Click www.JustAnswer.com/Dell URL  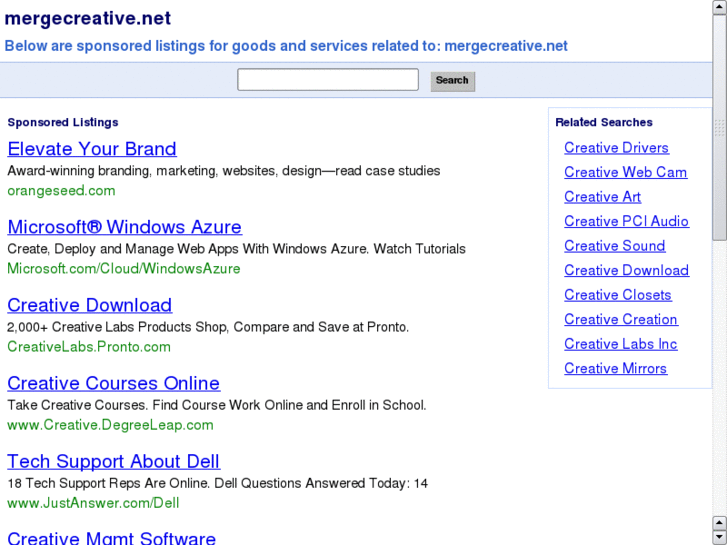tap(93, 503)
